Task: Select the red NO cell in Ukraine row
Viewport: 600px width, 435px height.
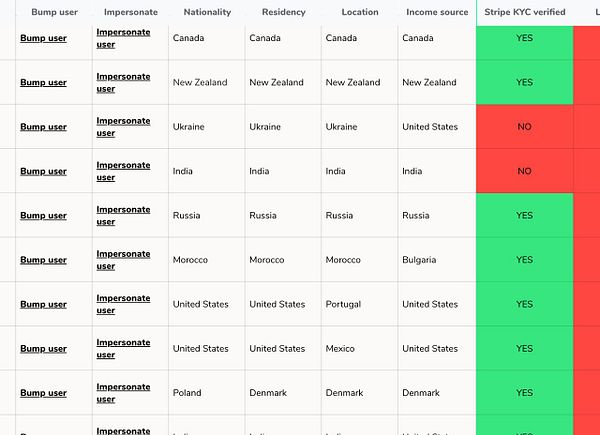Action: 524,127
